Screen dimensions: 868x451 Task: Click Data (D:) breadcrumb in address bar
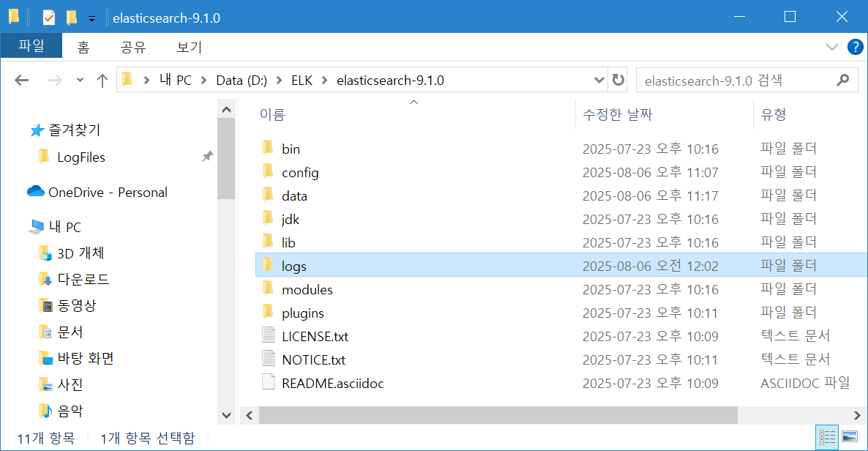point(242,81)
